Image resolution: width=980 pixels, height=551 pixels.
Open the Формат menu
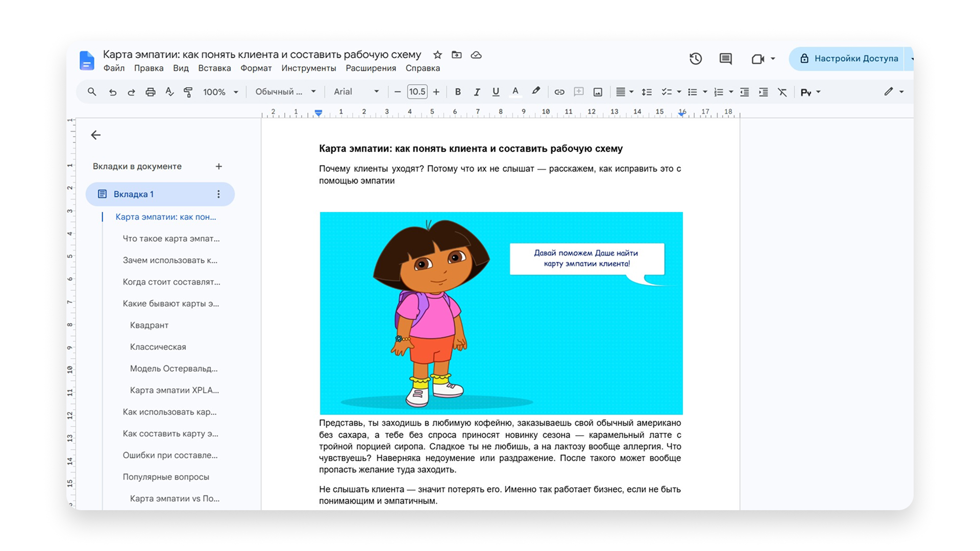[x=256, y=68]
